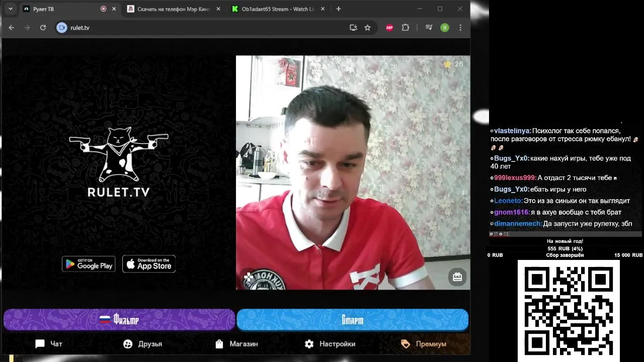Image resolution: width=644 pixels, height=362 pixels.
Task: Click the camera site-info icon in address bar
Action: coord(62,28)
